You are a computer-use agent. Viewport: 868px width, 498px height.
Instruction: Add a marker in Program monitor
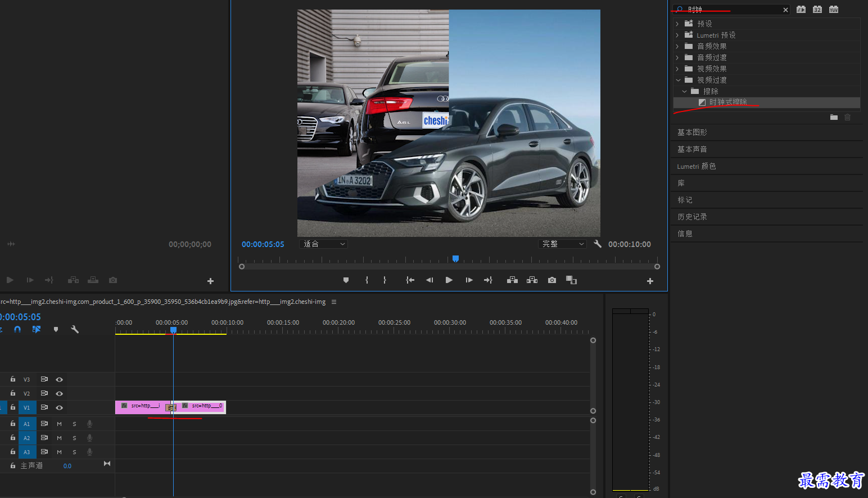tap(346, 280)
